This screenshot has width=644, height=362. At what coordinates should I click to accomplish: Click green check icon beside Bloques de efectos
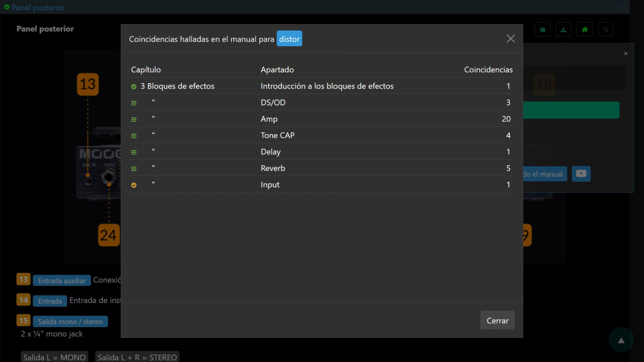click(x=134, y=86)
